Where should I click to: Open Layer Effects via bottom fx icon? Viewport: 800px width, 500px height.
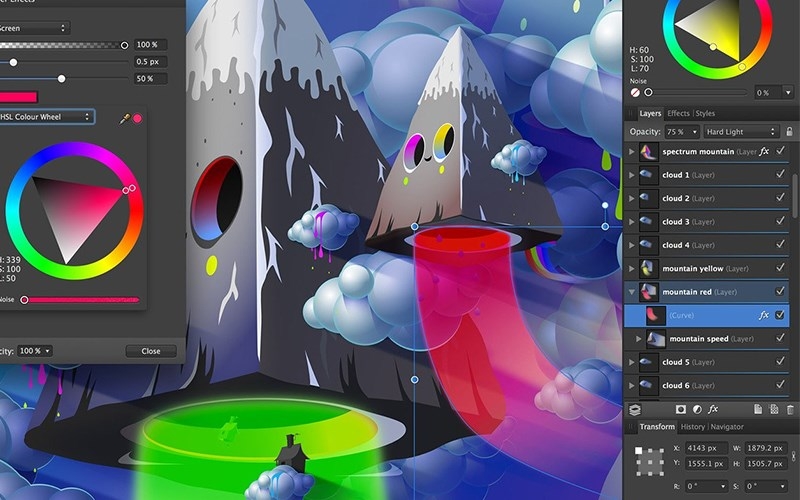pos(713,409)
